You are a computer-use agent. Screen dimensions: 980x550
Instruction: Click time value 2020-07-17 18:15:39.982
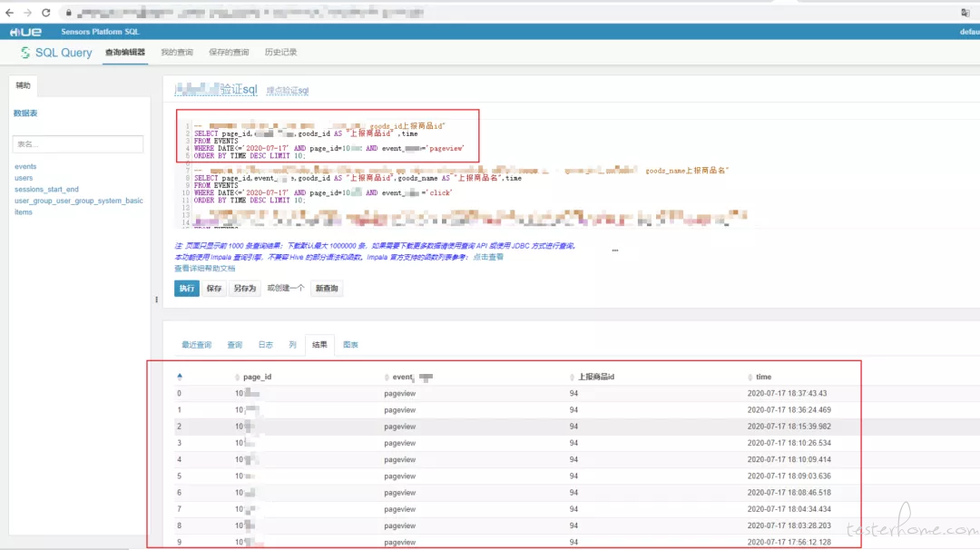(789, 427)
